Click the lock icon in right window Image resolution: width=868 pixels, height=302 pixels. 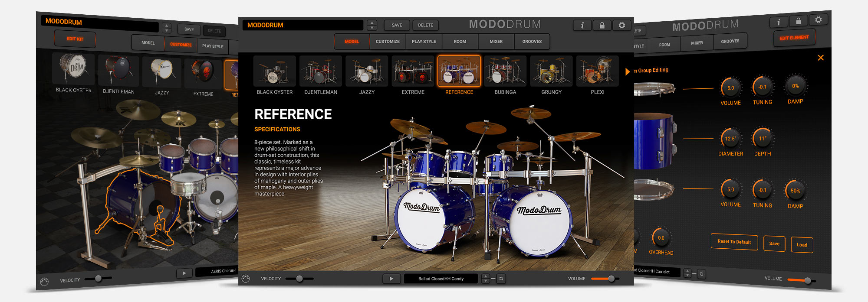[x=798, y=21]
